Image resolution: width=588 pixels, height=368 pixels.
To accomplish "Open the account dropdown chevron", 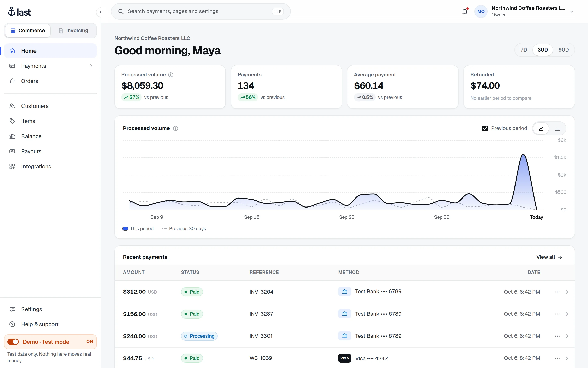I will [571, 12].
